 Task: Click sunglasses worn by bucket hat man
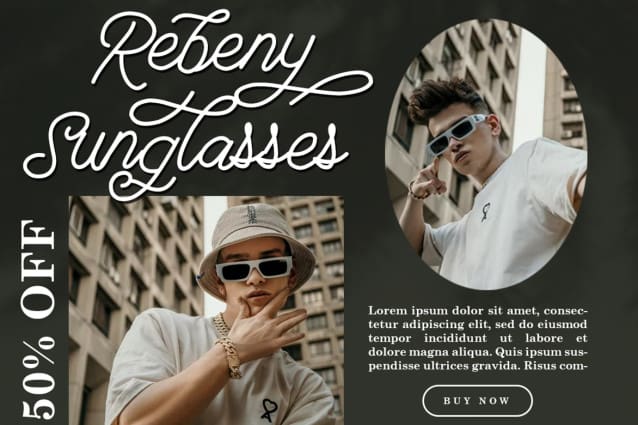[x=254, y=268]
